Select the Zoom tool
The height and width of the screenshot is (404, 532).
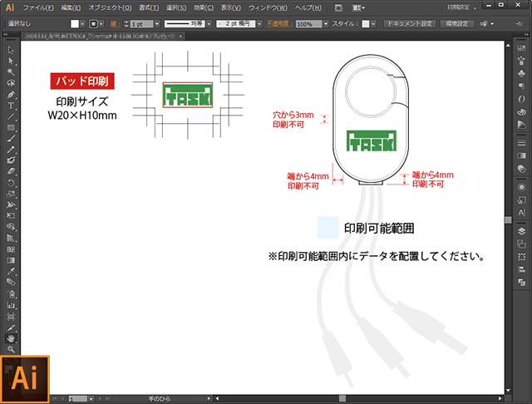[11, 349]
